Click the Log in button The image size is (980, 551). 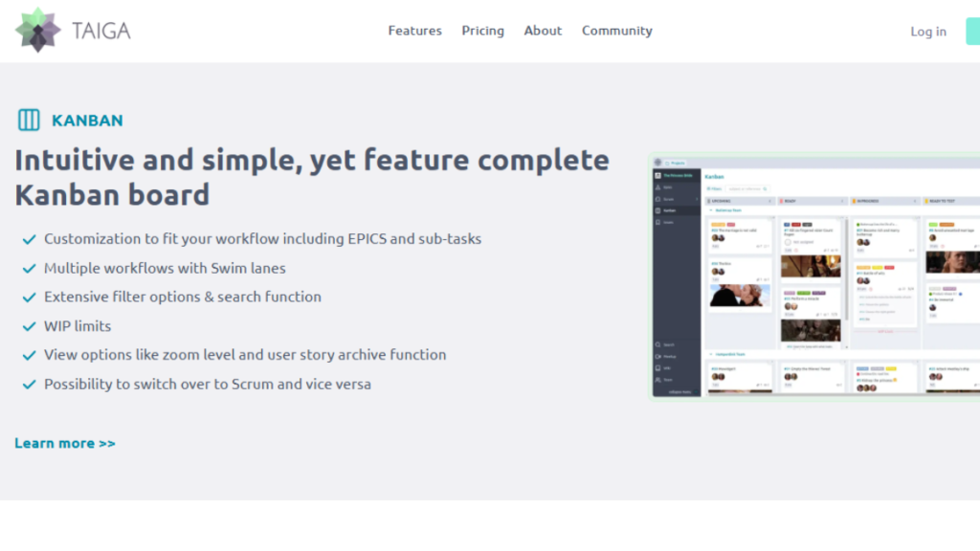click(x=927, y=31)
